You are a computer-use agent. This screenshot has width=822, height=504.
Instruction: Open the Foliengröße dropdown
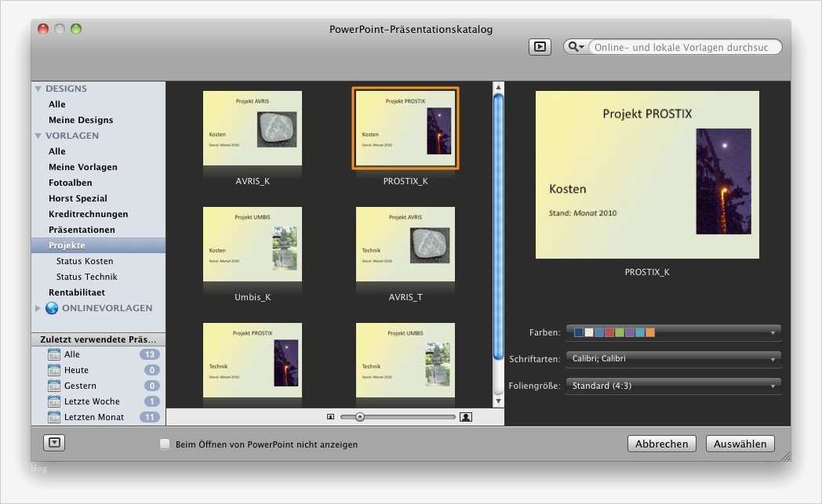click(x=674, y=386)
